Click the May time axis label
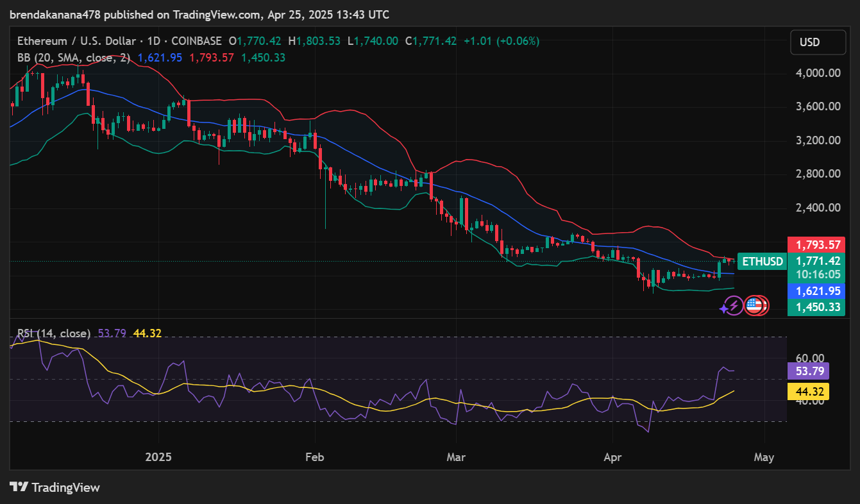This screenshot has width=860, height=504. (x=764, y=458)
